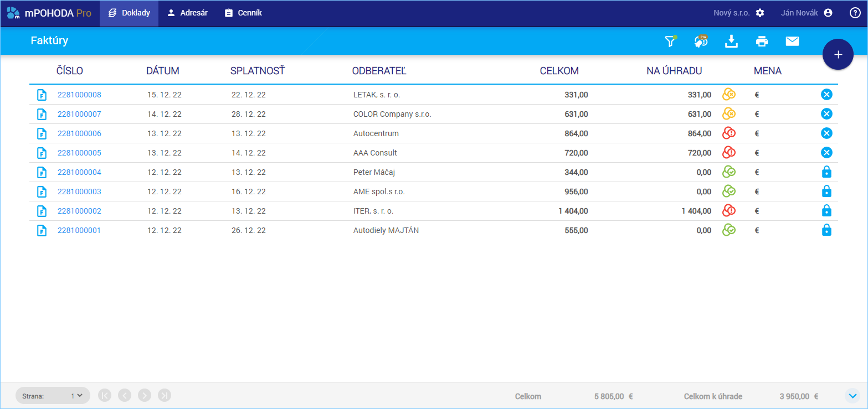Viewport: 868px width, 409px height.
Task: Cancel invoice 2281000008 with X icon
Action: coord(826,95)
